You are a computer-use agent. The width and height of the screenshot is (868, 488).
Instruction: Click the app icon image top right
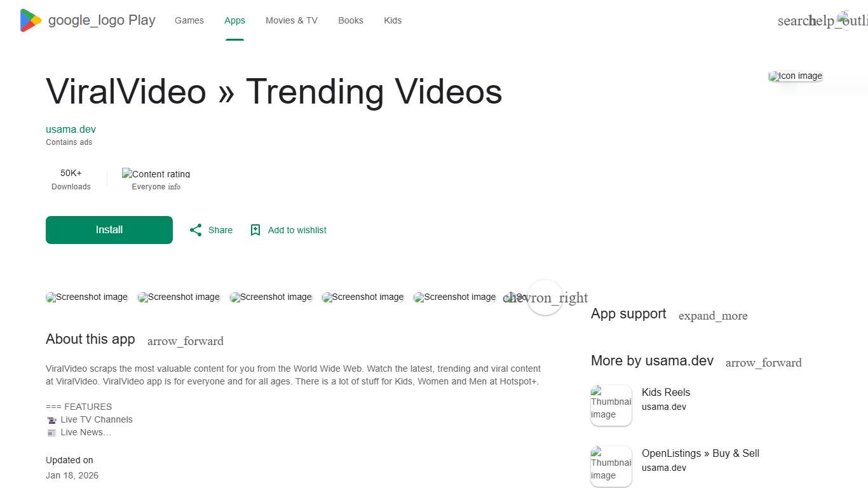click(x=795, y=76)
